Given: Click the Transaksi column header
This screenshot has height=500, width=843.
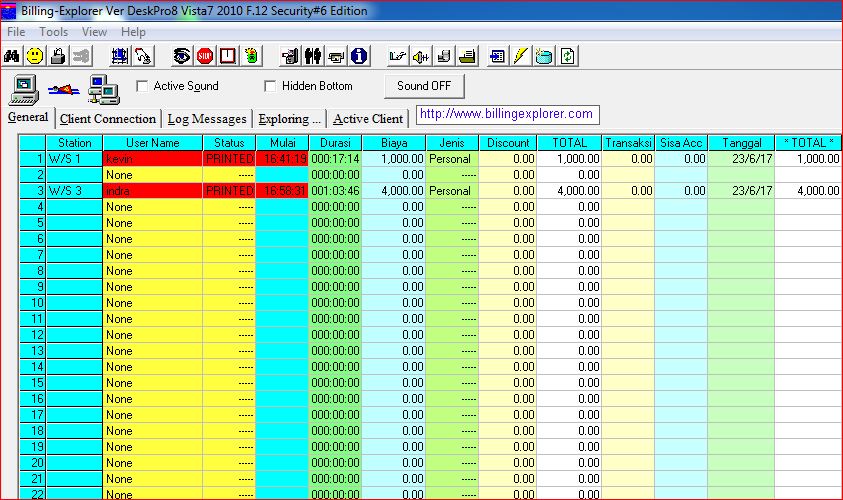Looking at the screenshot, I should point(628,142).
